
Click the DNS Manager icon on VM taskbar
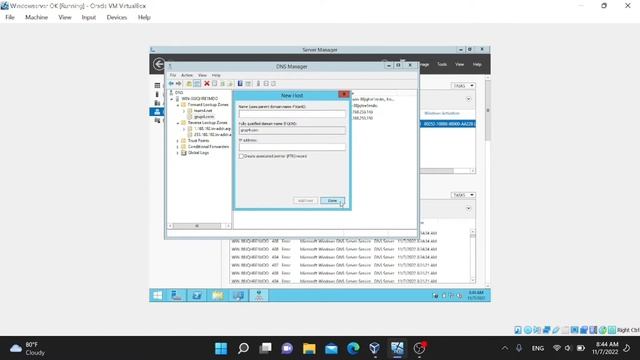pyautogui.click(x=259, y=295)
